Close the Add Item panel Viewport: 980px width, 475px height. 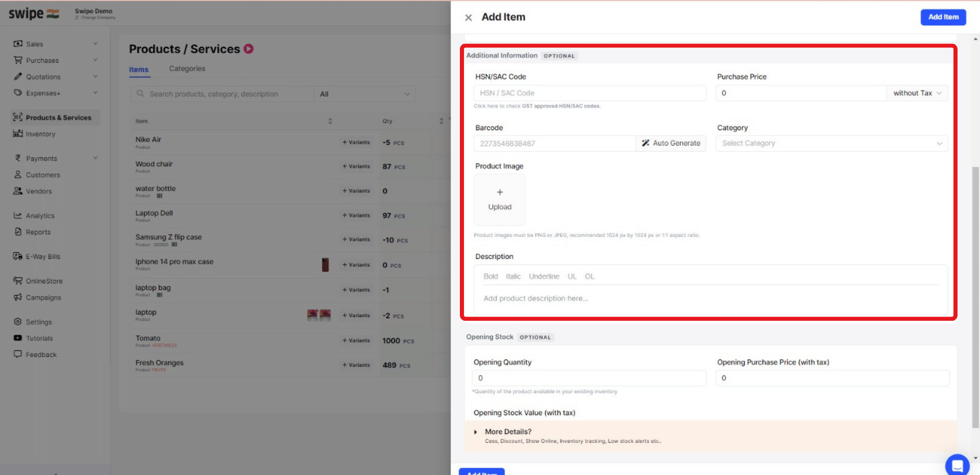coord(468,17)
